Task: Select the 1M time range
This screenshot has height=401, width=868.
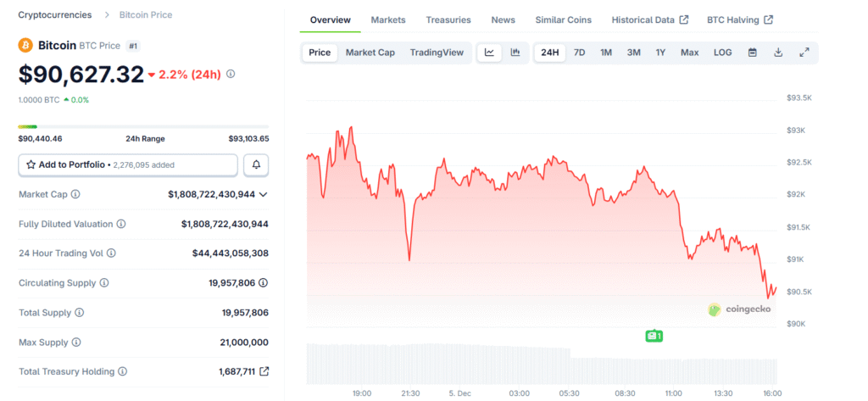Action: 606,53
